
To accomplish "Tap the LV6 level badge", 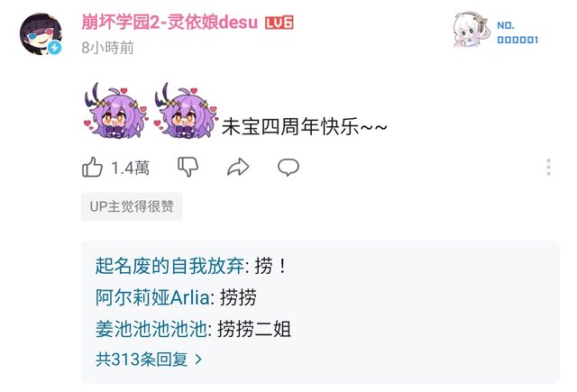I will [279, 23].
